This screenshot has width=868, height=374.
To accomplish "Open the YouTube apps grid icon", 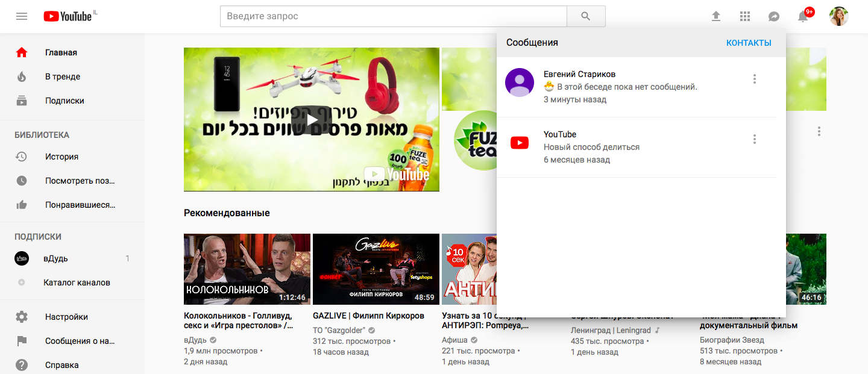I will 745,16.
